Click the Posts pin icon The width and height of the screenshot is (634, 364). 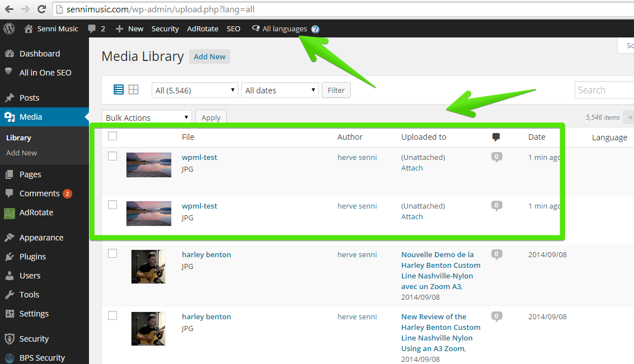coord(10,98)
